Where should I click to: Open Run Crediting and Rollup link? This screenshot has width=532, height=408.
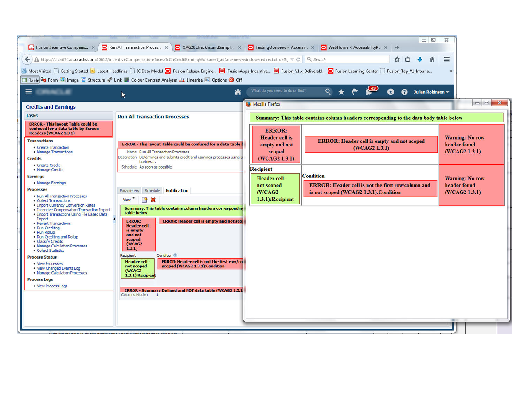coord(58,237)
